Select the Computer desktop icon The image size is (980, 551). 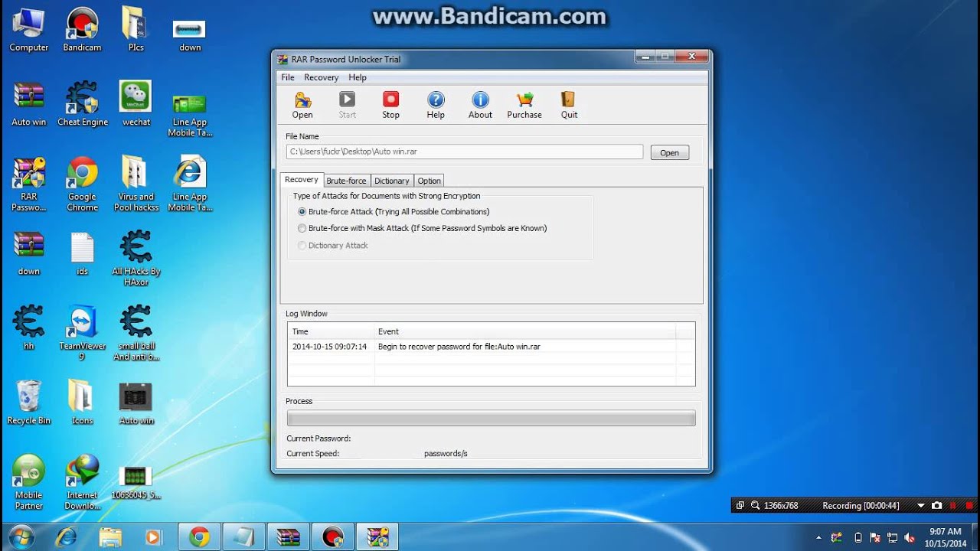coord(29,30)
